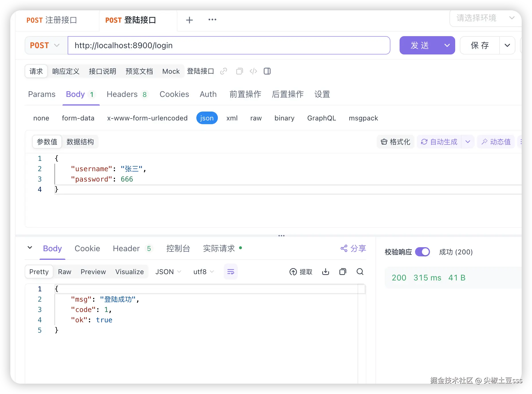532x394 pixels.
Task: Select the msgpack body type
Action: click(363, 118)
